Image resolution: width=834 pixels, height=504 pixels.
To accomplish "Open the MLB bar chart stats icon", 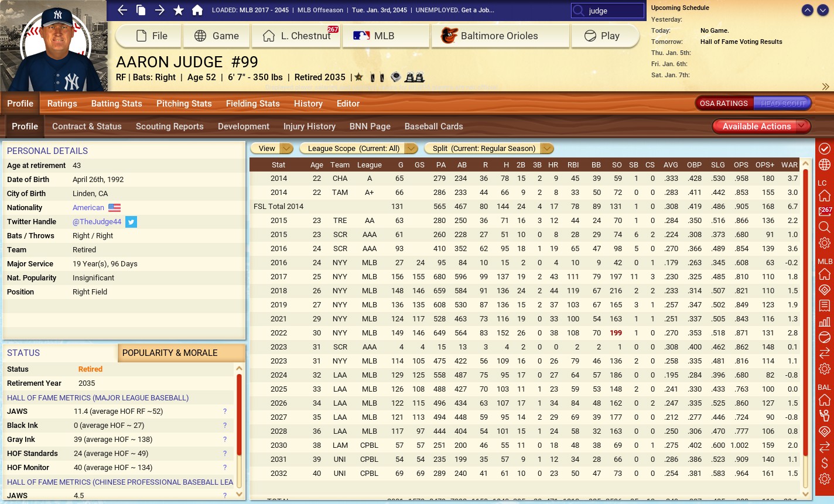I will [x=825, y=321].
